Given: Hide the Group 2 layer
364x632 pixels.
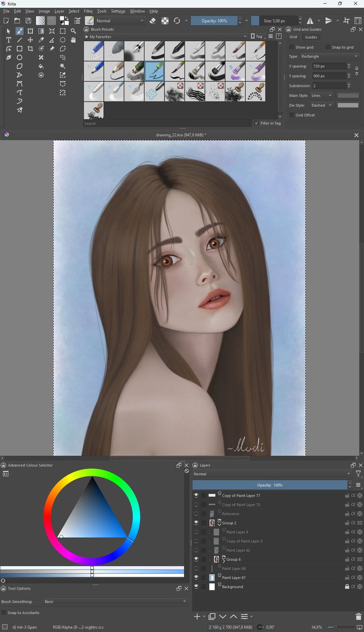Looking at the screenshot, I should [196, 523].
